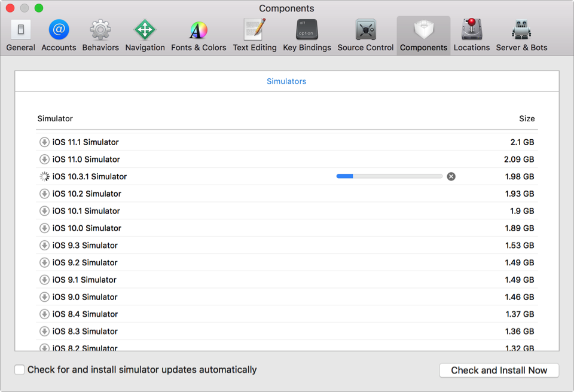This screenshot has width=574, height=392.
Task: Open the Navigation preferences pane
Action: click(145, 35)
